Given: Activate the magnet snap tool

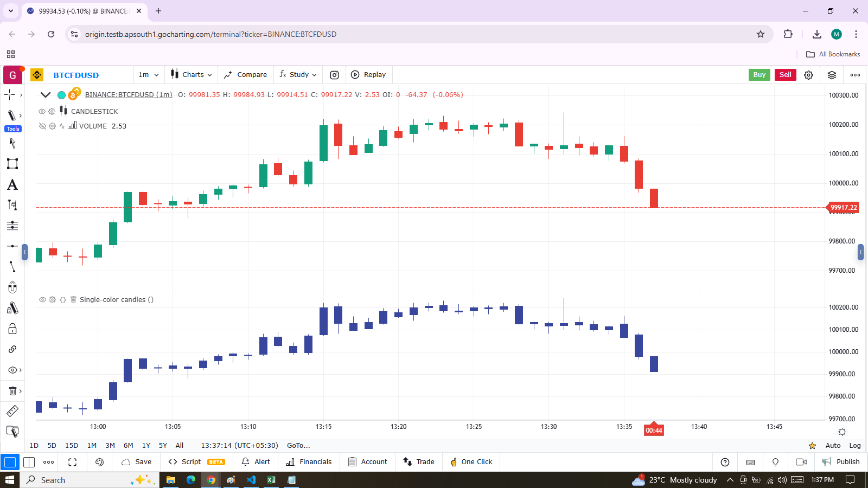Looking at the screenshot, I should click(12, 287).
